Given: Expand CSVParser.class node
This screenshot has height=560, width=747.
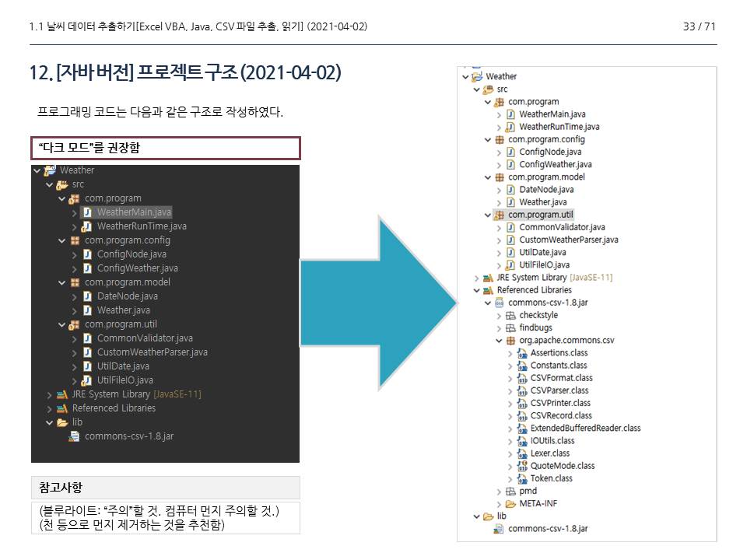Looking at the screenshot, I should (510, 391).
